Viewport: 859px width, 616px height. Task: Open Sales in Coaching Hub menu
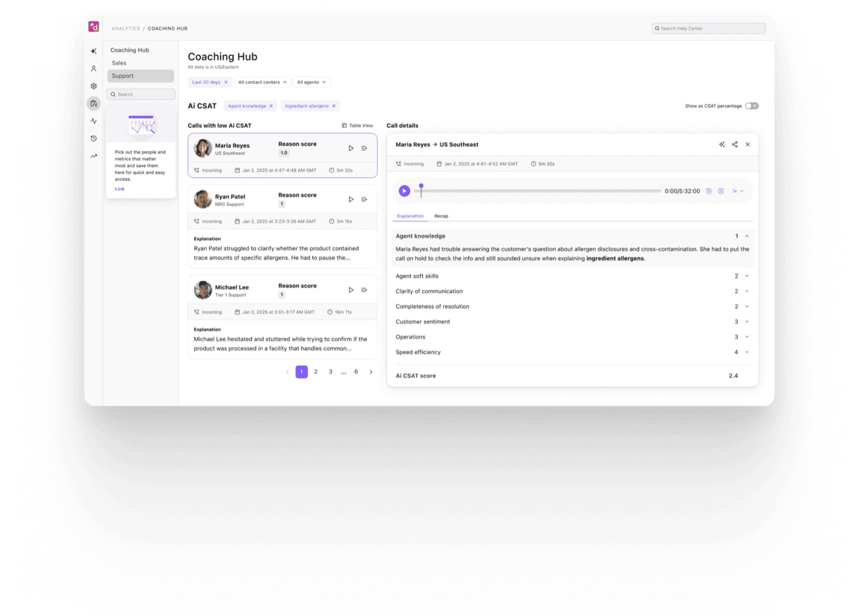[x=119, y=63]
